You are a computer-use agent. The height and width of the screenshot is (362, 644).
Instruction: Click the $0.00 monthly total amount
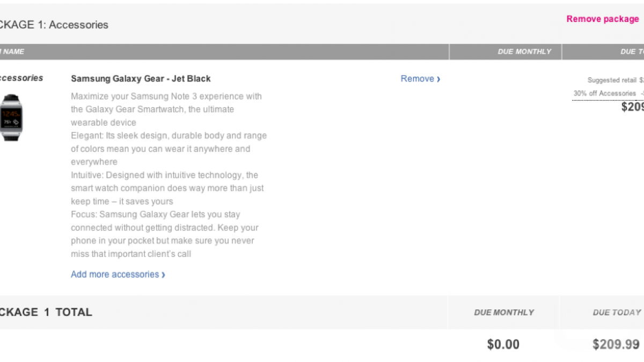pyautogui.click(x=503, y=344)
